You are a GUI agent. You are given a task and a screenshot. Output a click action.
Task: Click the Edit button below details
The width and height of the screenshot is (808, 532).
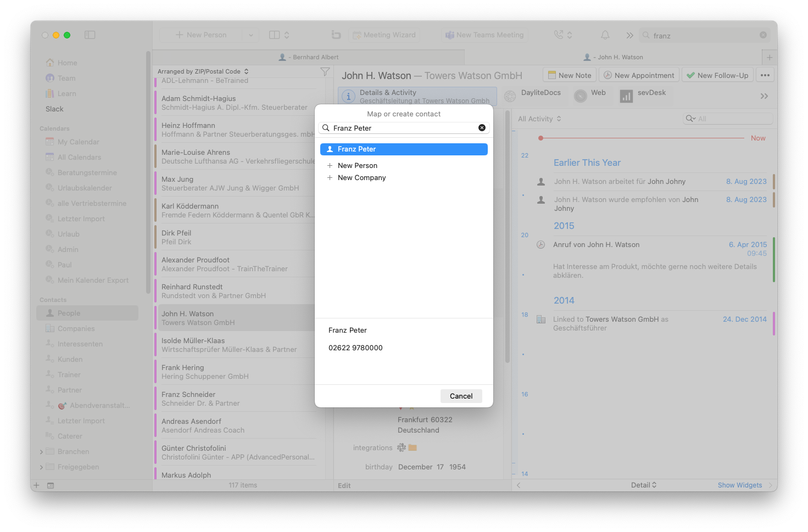click(344, 486)
